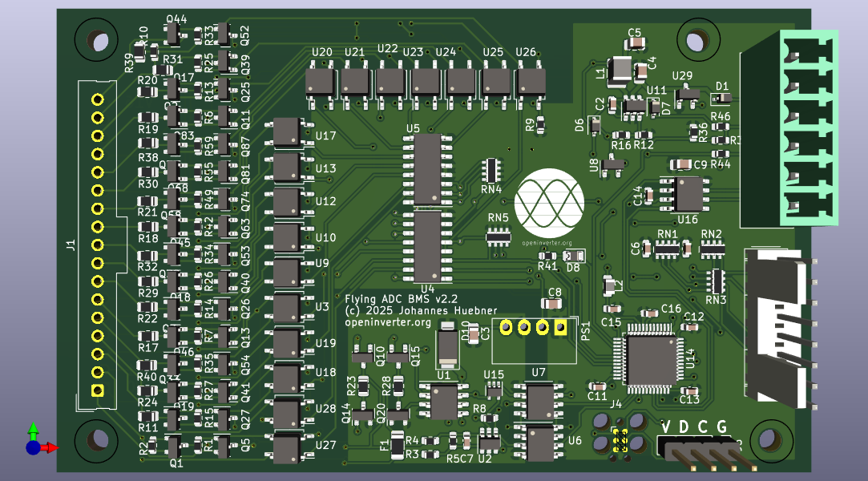Select the RN1 resistor network
This screenshot has height=481, width=868.
click(x=667, y=249)
